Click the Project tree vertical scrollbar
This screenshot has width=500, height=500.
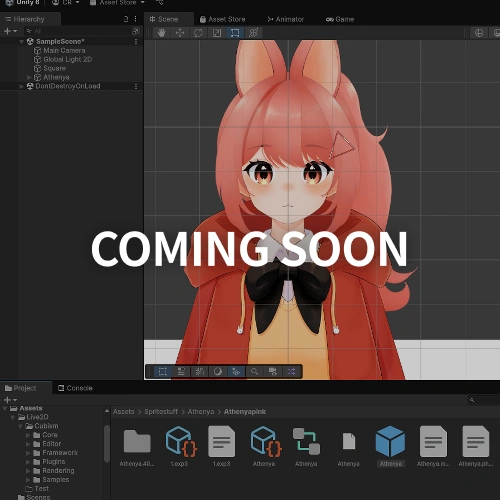(107, 443)
